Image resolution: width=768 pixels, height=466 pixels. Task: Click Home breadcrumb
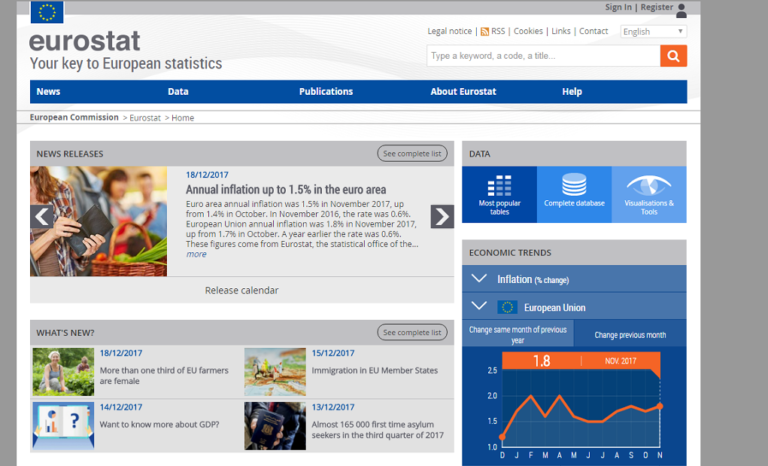pos(183,118)
